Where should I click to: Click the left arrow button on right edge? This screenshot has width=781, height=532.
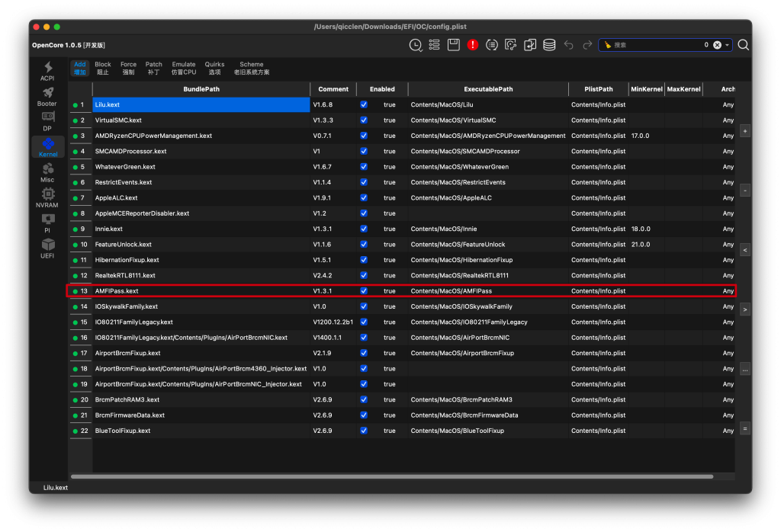[x=745, y=250]
